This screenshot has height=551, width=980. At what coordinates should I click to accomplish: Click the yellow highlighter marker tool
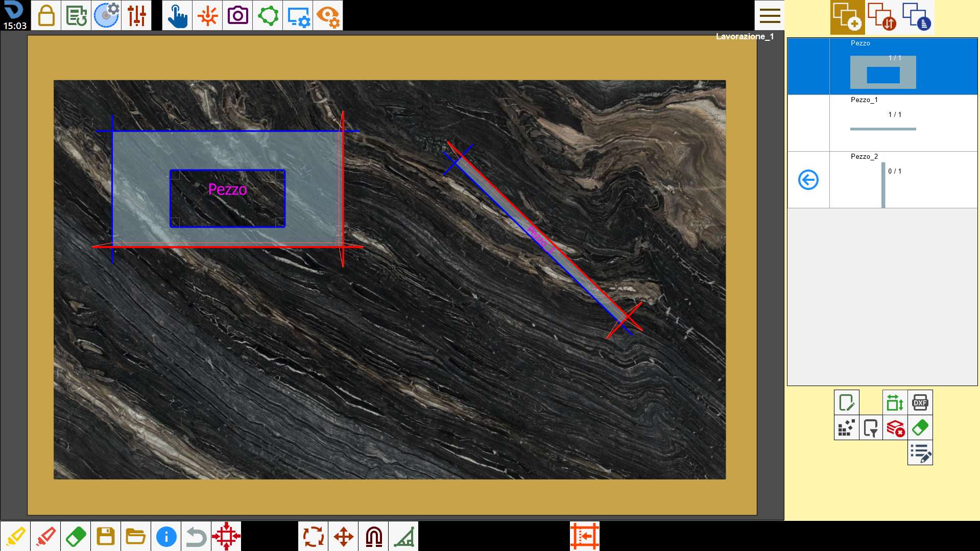click(15, 536)
